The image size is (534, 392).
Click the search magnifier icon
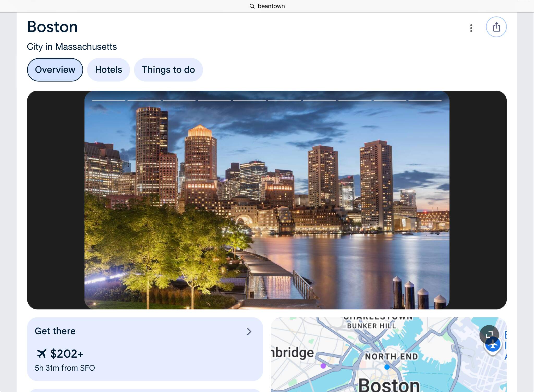pyautogui.click(x=252, y=6)
